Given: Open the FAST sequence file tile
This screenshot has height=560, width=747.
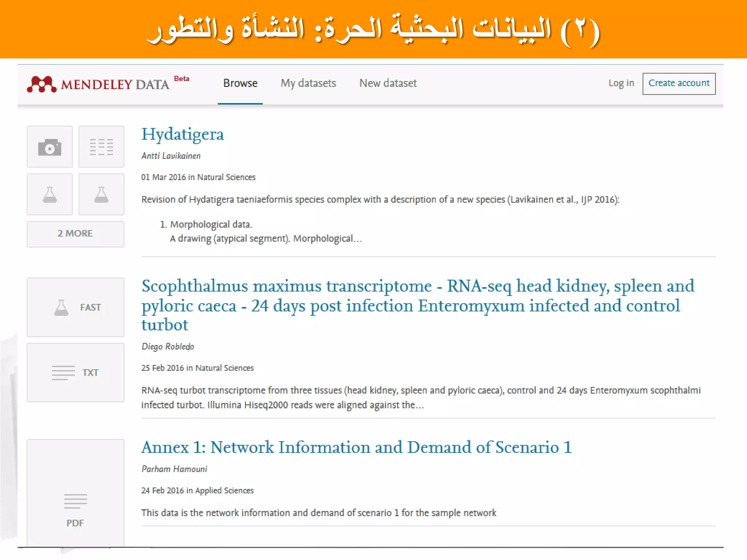Looking at the screenshot, I should coord(76,307).
